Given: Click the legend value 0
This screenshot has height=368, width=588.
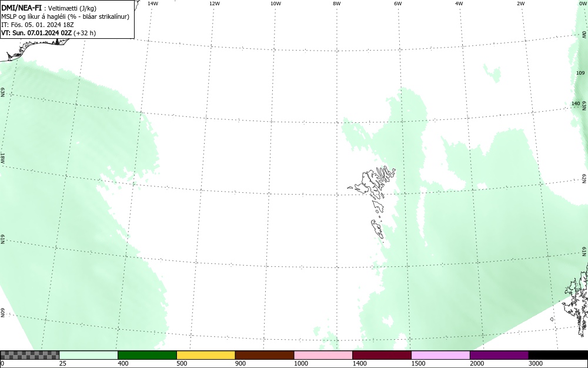Looking at the screenshot, I should (2, 363).
